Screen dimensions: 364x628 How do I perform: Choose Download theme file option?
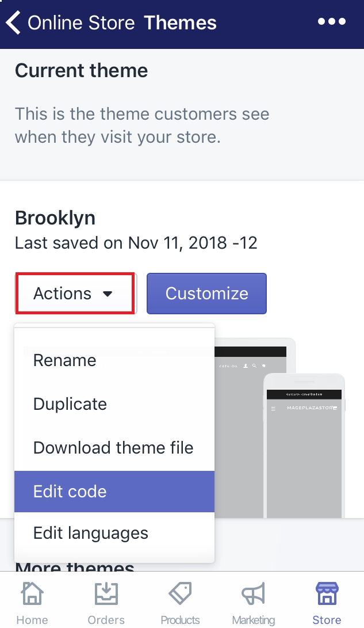pos(114,448)
